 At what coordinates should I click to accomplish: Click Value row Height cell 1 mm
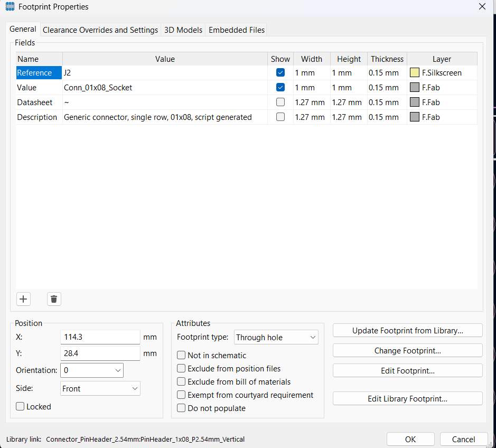pyautogui.click(x=349, y=87)
